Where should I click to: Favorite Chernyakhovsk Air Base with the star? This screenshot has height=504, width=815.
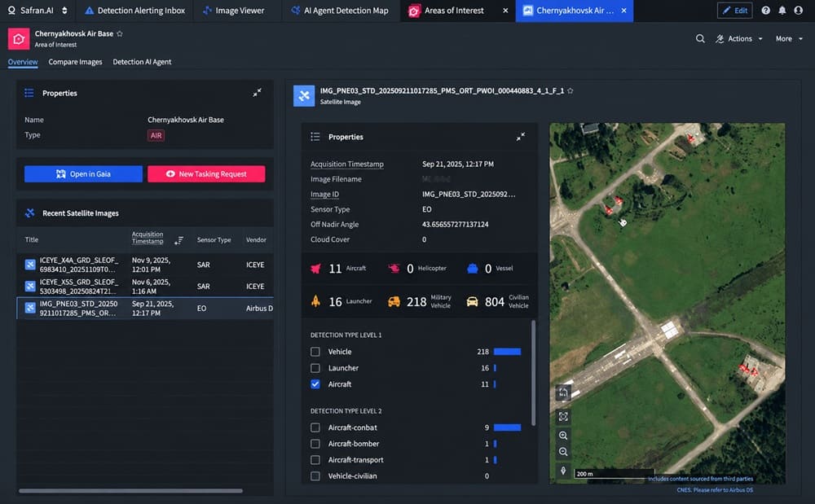pyautogui.click(x=120, y=33)
